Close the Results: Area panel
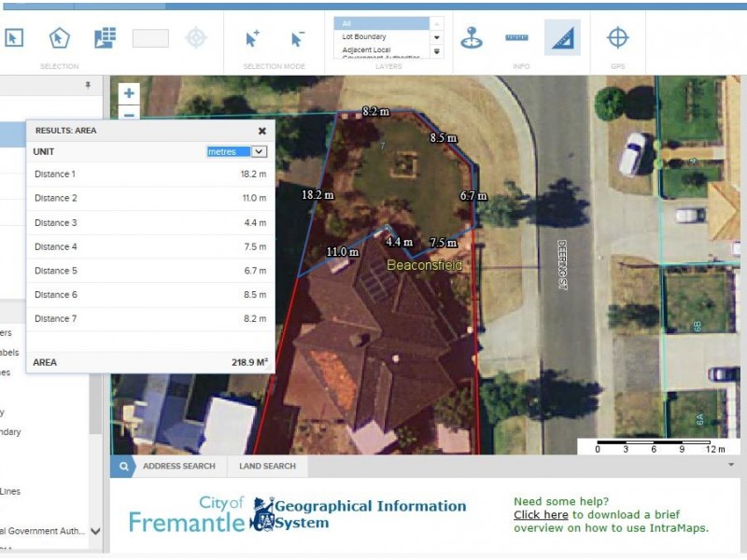The image size is (747, 560). [262, 132]
